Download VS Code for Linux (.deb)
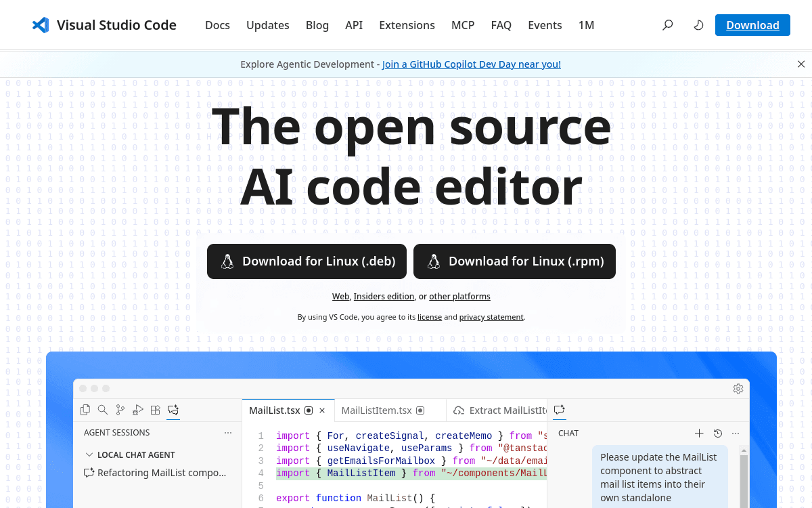812x508 pixels. pyautogui.click(x=307, y=261)
